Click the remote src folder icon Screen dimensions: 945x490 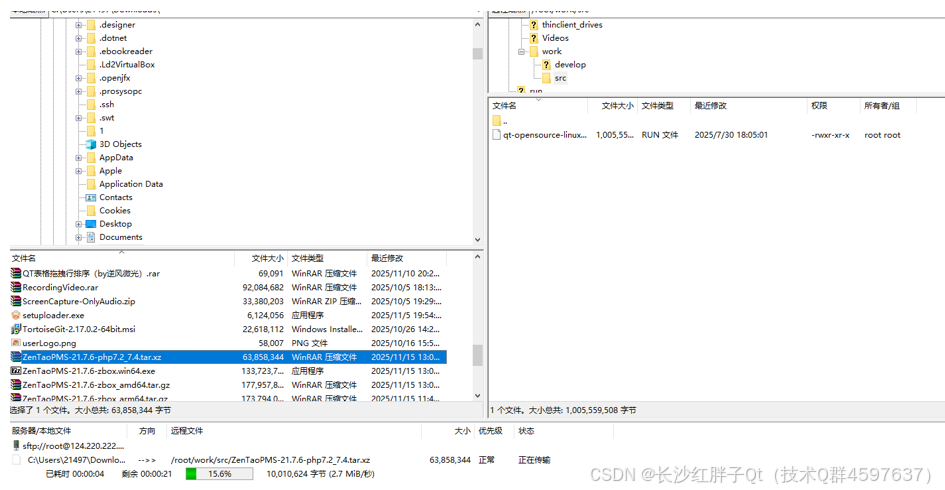point(546,78)
